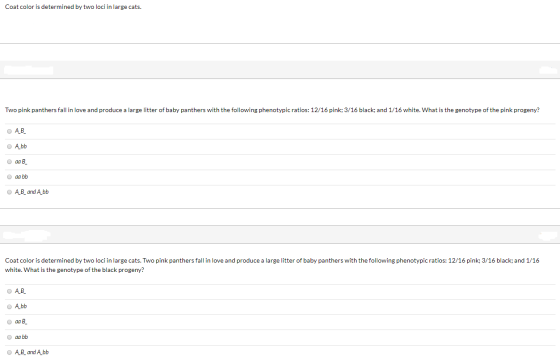Click the blurred title of first question header
Viewport: 560px width, 364px height.
[29, 70]
